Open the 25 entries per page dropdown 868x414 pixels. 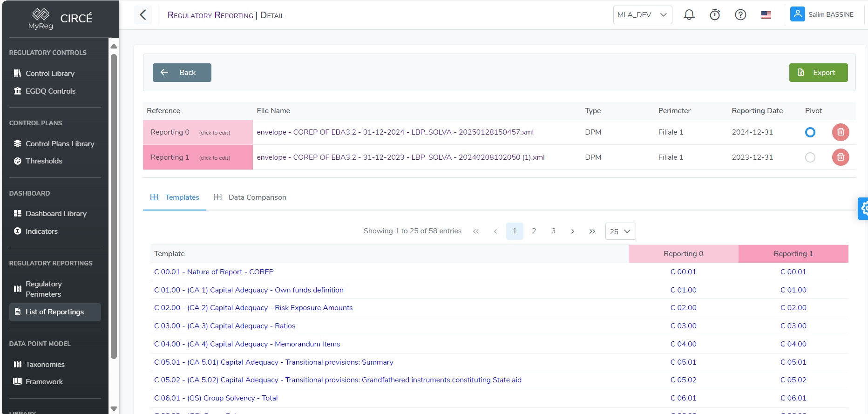(620, 231)
